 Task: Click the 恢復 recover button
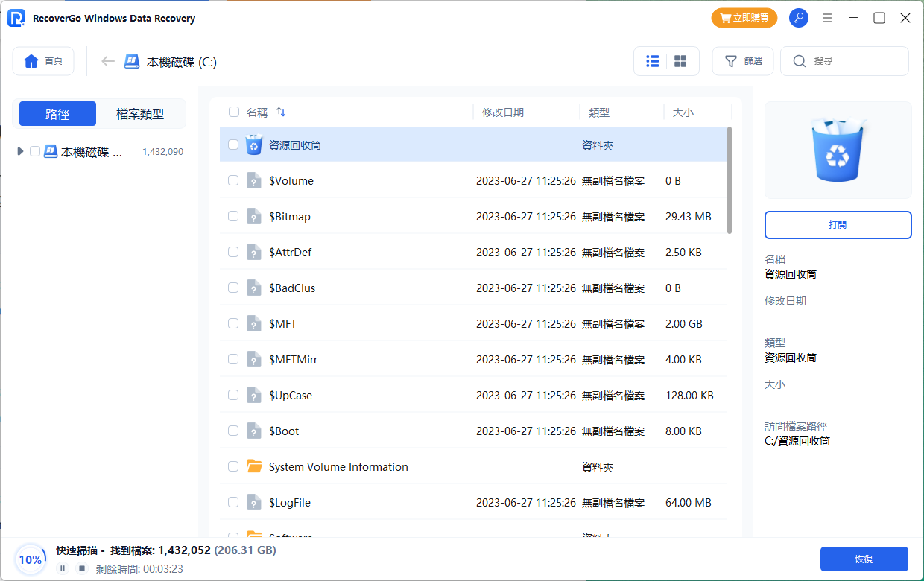tap(864, 559)
